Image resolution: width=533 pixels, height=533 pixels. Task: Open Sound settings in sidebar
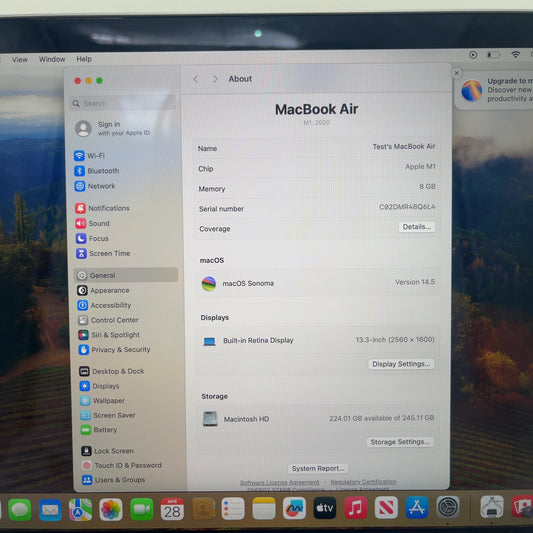[92, 223]
